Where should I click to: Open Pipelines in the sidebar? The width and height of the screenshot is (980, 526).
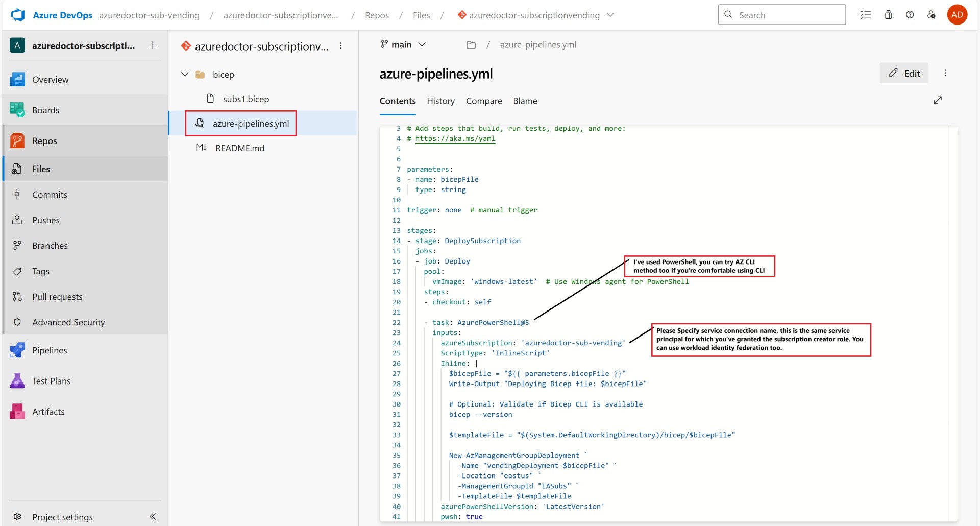coord(84,350)
